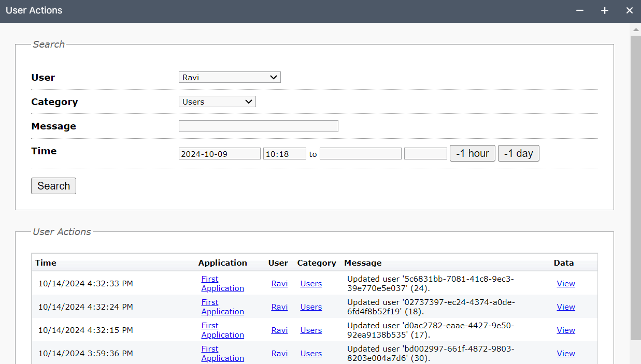The image size is (641, 364).
Task: Run the Search button
Action: click(53, 186)
